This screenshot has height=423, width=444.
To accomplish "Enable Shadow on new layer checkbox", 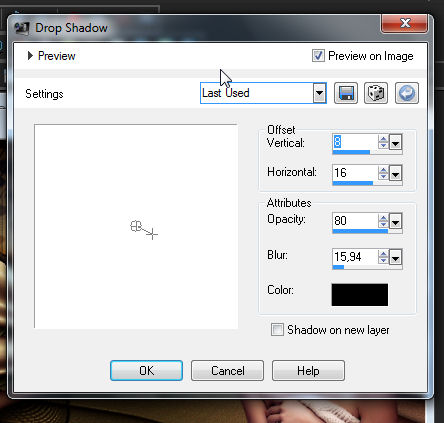I will 277,330.
